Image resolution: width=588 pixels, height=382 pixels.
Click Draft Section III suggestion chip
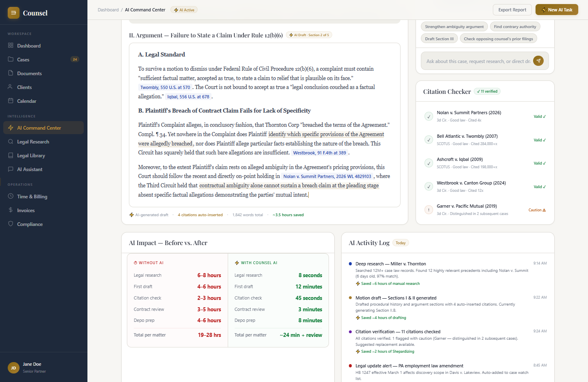[x=439, y=39]
